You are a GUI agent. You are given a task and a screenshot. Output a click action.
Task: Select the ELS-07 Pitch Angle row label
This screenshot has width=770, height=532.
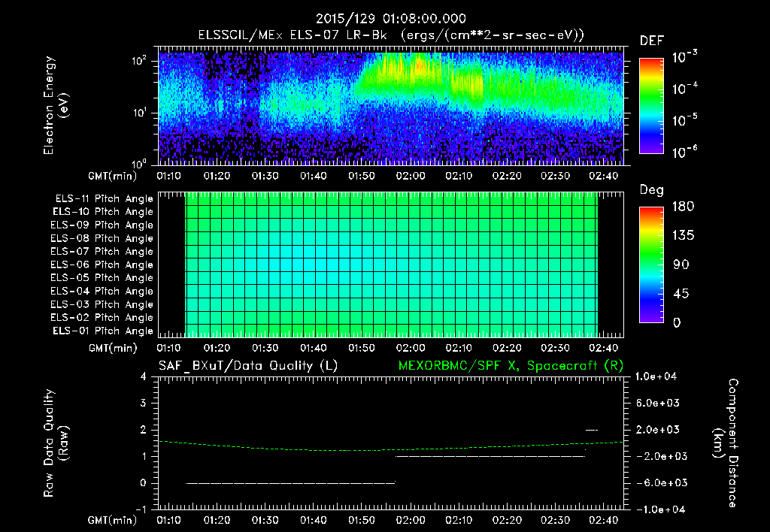102,251
